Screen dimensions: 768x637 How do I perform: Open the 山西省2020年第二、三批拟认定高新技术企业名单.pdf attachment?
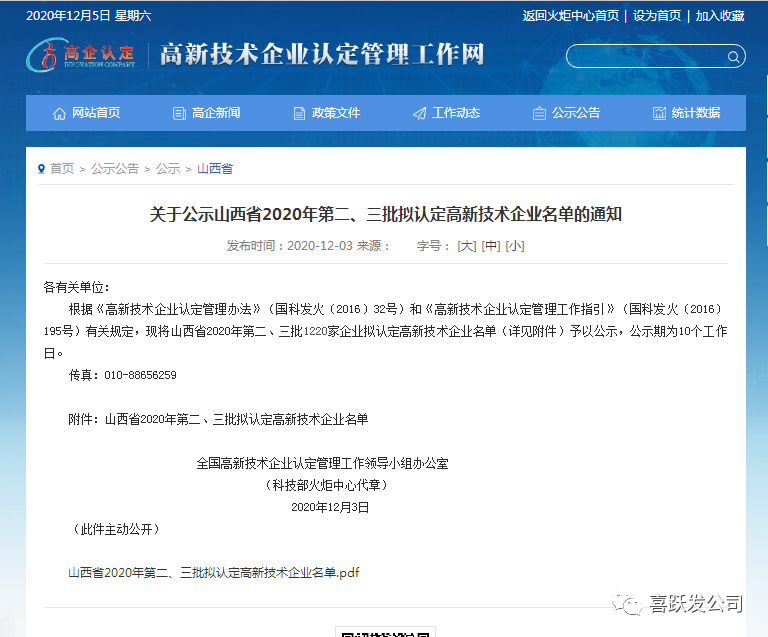214,573
